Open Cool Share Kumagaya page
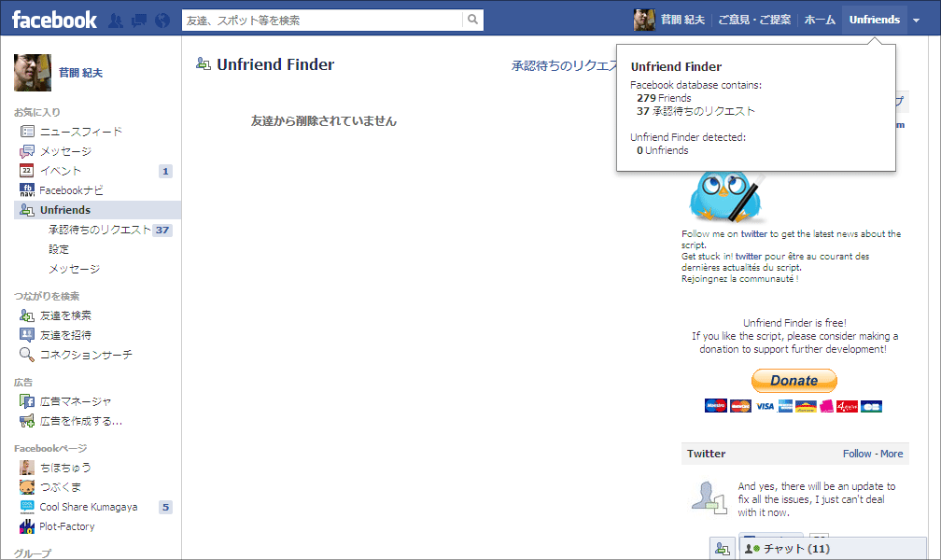941x560 pixels. tap(88, 507)
